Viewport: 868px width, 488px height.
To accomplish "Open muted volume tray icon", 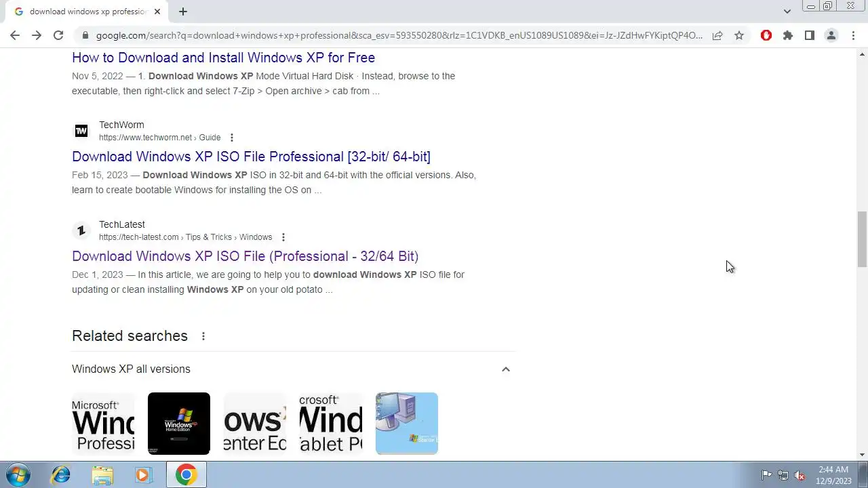I will [800, 475].
